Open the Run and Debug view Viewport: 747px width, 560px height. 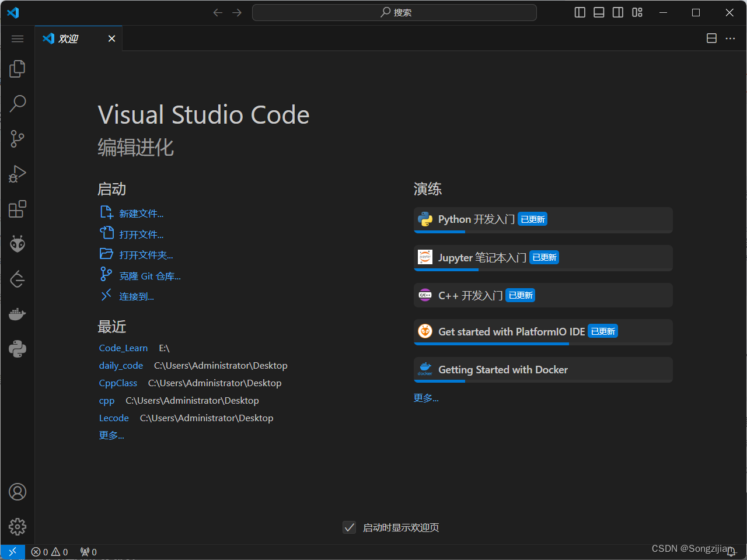[x=18, y=174]
